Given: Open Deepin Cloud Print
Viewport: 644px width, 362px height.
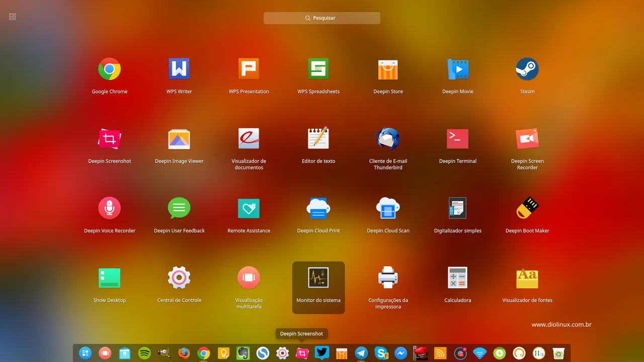Looking at the screenshot, I should [318, 208].
